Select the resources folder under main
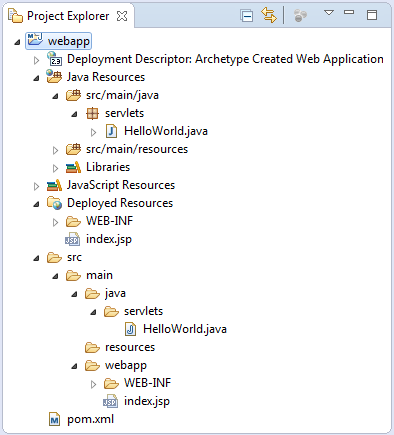 [x=130, y=347]
